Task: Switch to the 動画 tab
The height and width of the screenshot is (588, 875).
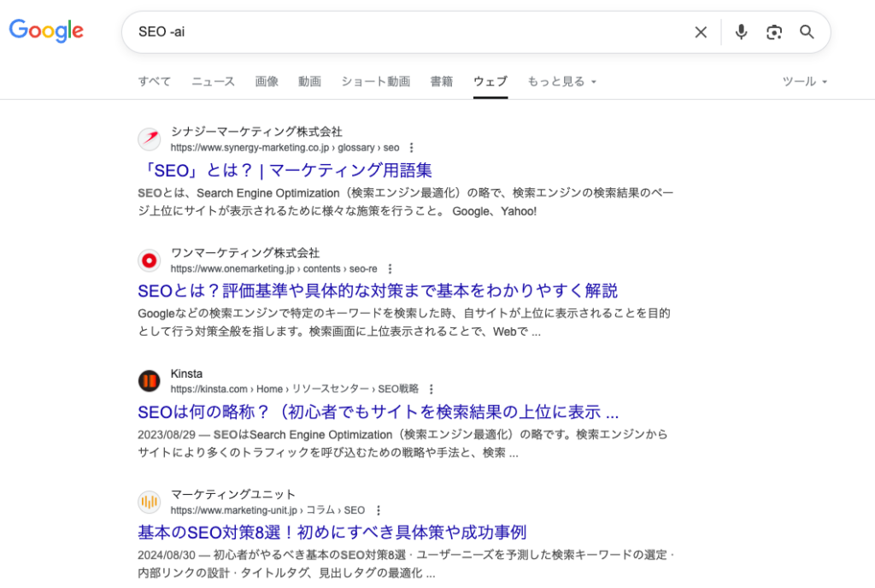Action: pos(309,81)
